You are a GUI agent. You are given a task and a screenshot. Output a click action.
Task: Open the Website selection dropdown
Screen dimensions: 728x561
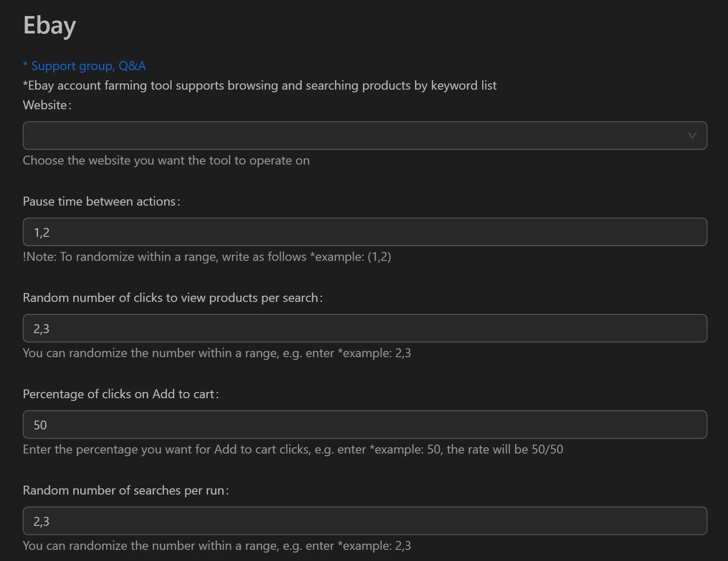pyautogui.click(x=357, y=135)
